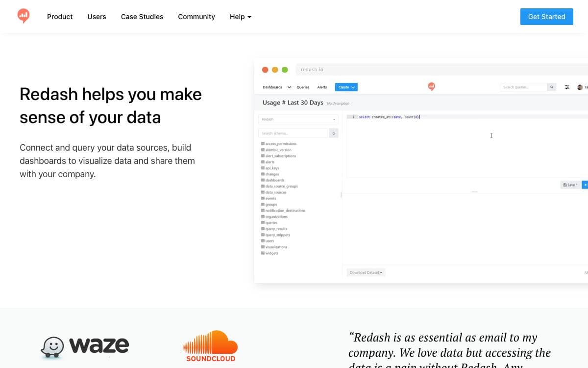
Task: Click the table icon beside data_sources
Action: [263, 192]
